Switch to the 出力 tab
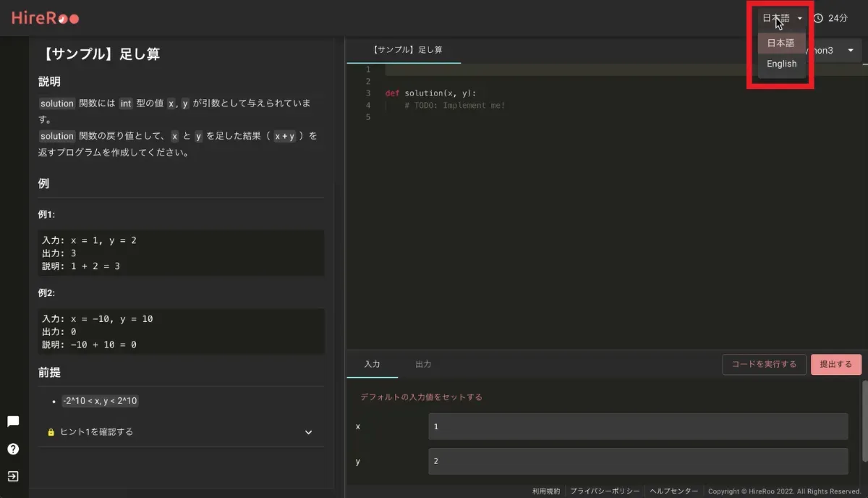Screen dimensions: 868x498 (423, 364)
